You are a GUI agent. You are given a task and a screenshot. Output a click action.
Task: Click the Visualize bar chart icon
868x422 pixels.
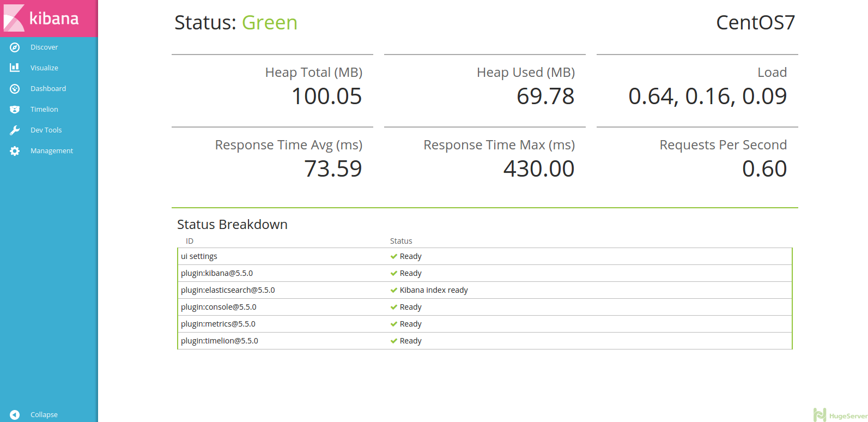pos(15,68)
